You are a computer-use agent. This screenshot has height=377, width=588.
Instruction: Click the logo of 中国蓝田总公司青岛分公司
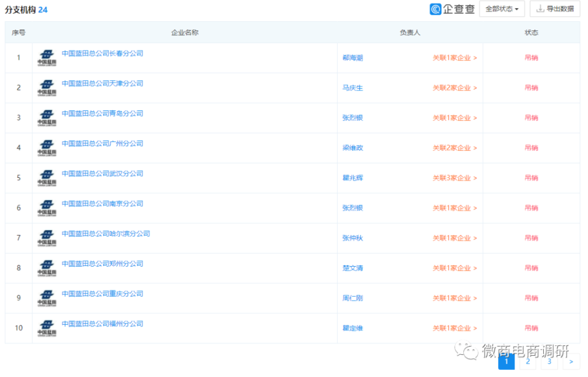[x=47, y=118]
